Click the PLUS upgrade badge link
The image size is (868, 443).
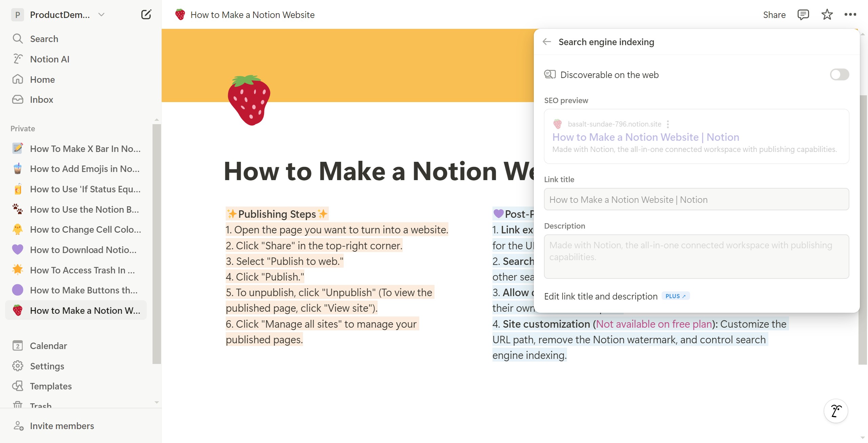[675, 296]
